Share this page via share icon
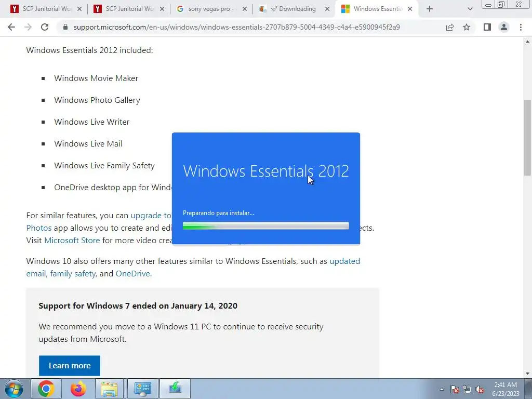 click(450, 27)
